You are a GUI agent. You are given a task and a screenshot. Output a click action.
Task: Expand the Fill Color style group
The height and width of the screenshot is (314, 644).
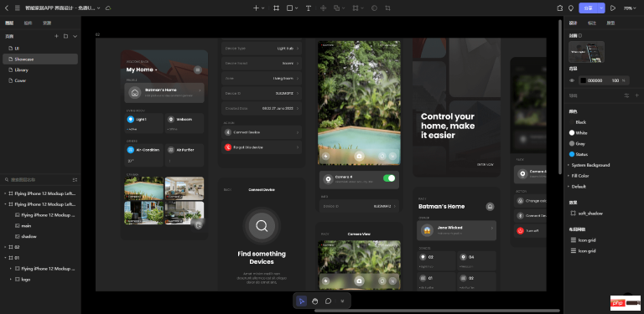click(579, 176)
